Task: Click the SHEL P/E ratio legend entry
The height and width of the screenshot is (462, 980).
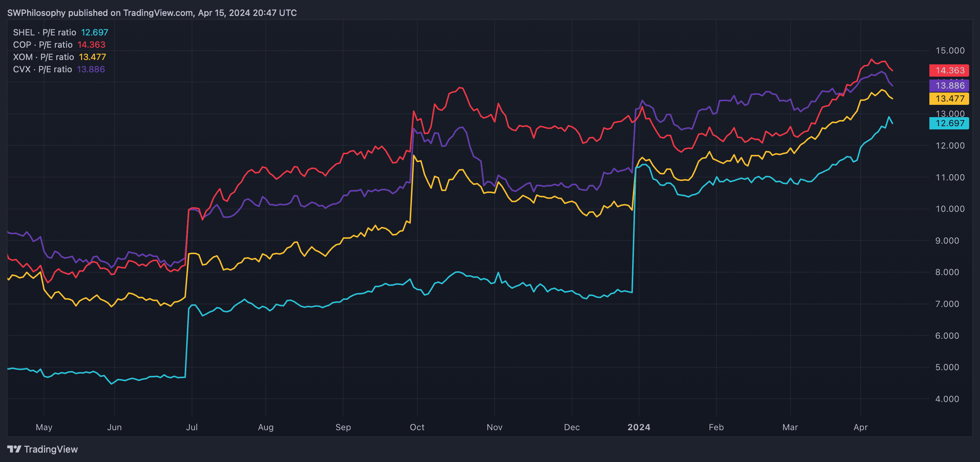Action: pyautogui.click(x=44, y=32)
